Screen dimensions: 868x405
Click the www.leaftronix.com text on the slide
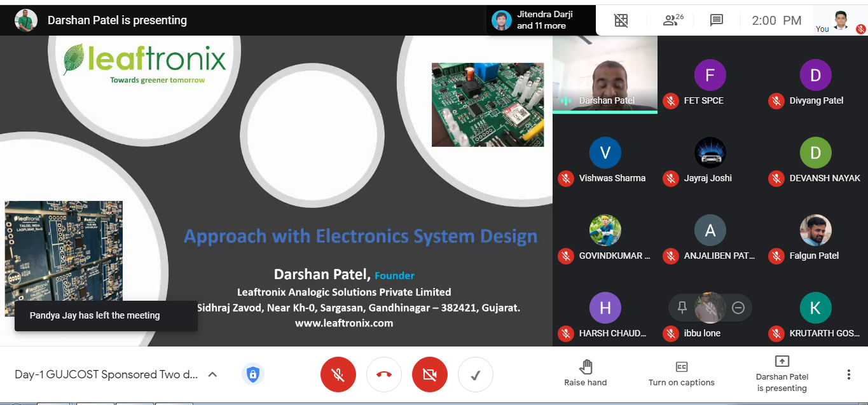[344, 323]
